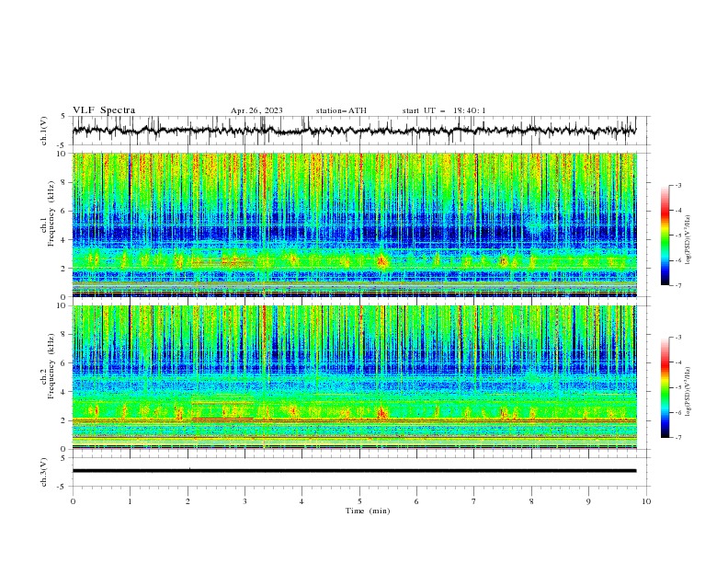Click the "-5" label on ch.2 colorbar
Viewport: 728px width, 563px height.
pos(677,387)
